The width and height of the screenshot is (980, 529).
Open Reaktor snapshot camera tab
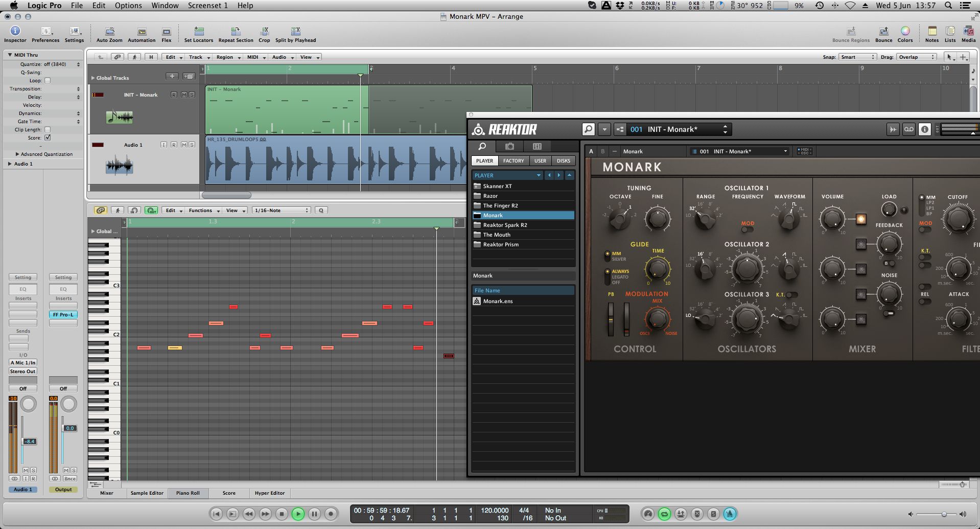[509, 146]
